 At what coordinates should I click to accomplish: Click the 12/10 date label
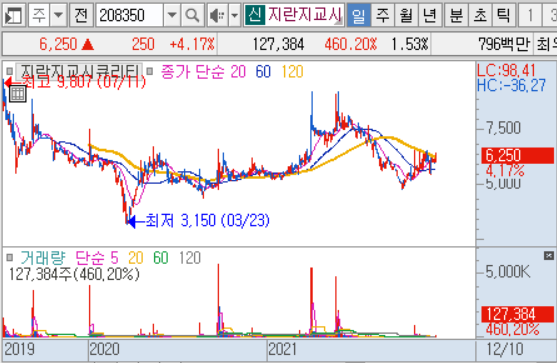click(505, 349)
